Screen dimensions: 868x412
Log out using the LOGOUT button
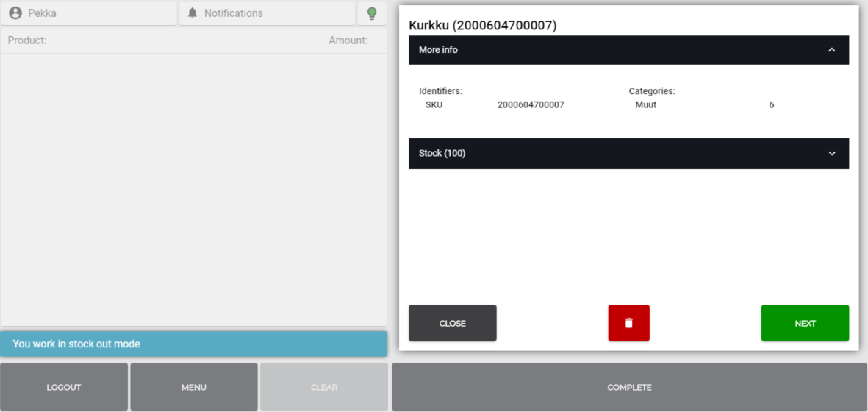click(x=64, y=387)
